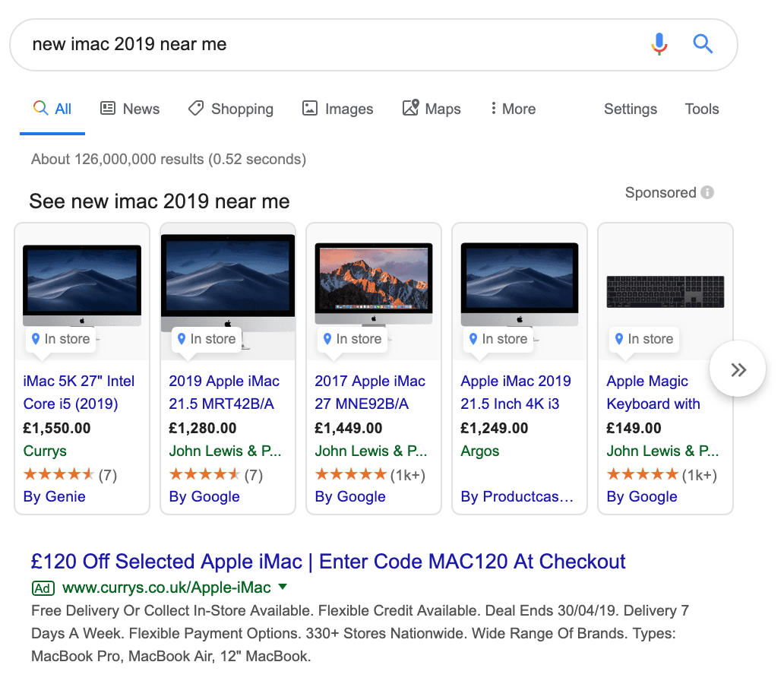Click the Currys seller name

coord(45,451)
